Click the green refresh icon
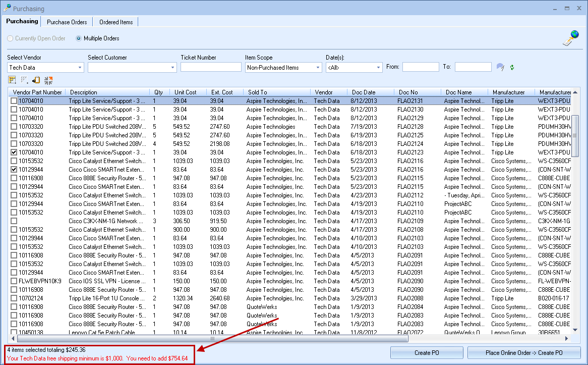The height and width of the screenshot is (365, 588). (512, 67)
